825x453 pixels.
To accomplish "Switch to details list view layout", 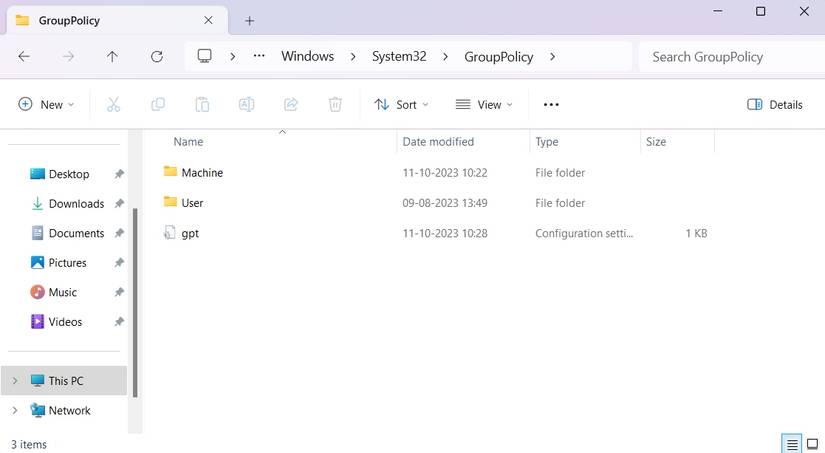I will click(792, 444).
